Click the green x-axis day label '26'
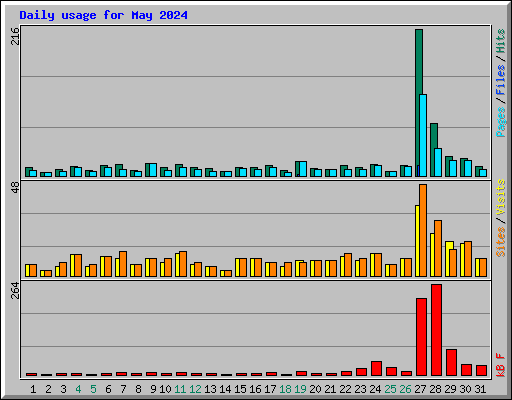The height and width of the screenshot is (400, 512). point(405,389)
